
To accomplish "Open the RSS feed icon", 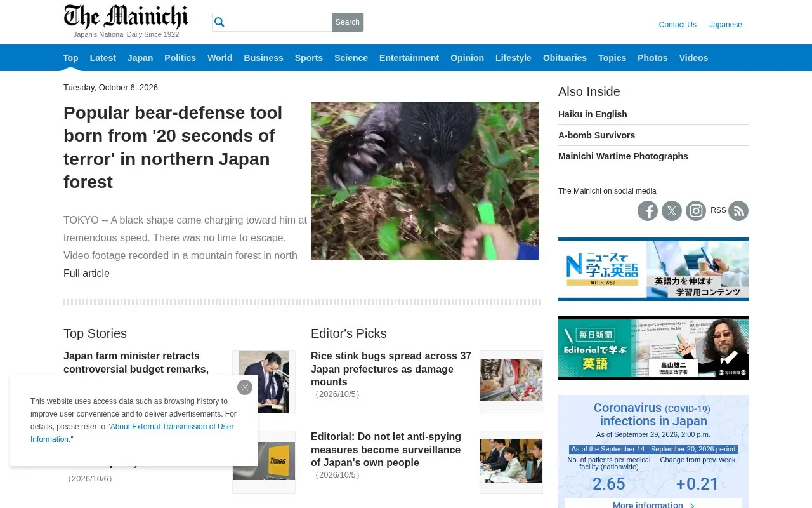I will [x=738, y=211].
